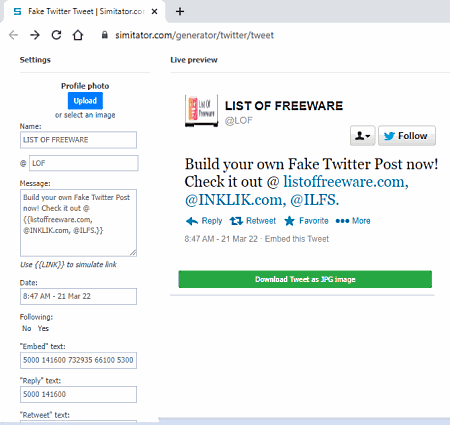Click Download Tweet as JPG image
Viewport: 450px width, 425px height.
click(305, 279)
